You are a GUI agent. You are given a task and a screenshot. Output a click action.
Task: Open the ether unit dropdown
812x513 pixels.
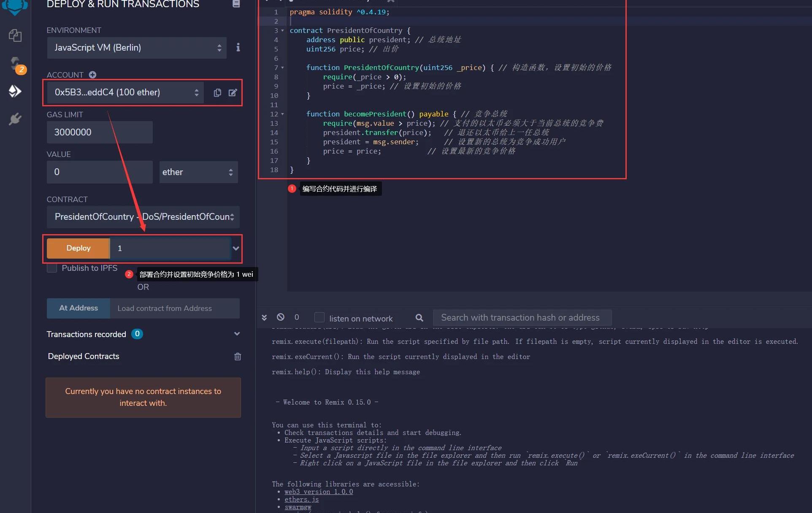pyautogui.click(x=198, y=172)
